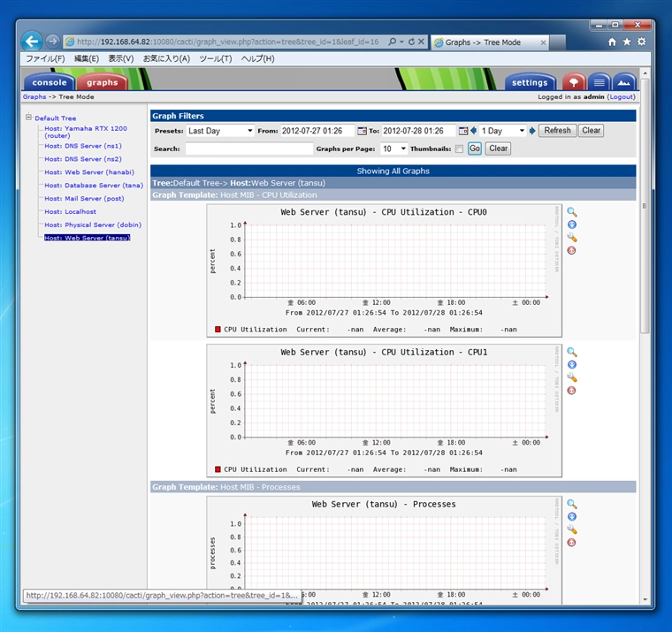Select Host: Yamaha RTX 1200 (router)

[x=86, y=132]
